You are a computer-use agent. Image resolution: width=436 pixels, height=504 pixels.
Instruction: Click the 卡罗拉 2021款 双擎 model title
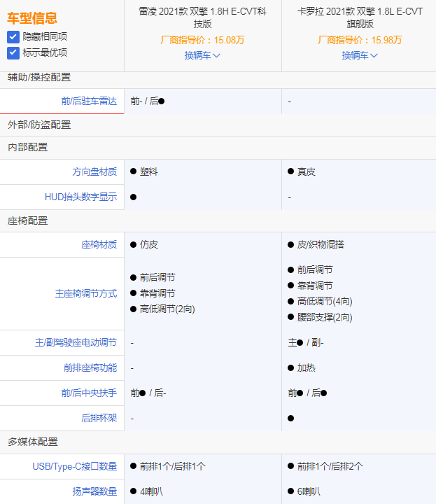(x=360, y=17)
